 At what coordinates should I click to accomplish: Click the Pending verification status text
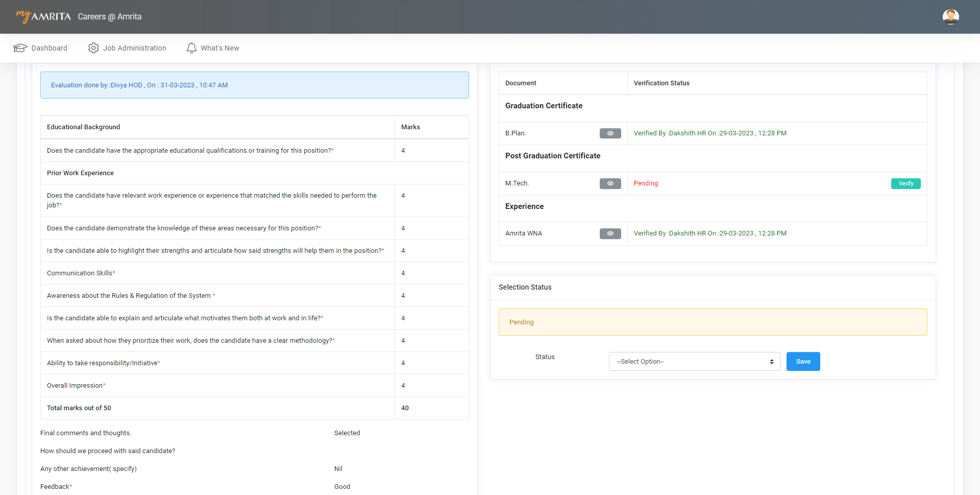pos(646,183)
